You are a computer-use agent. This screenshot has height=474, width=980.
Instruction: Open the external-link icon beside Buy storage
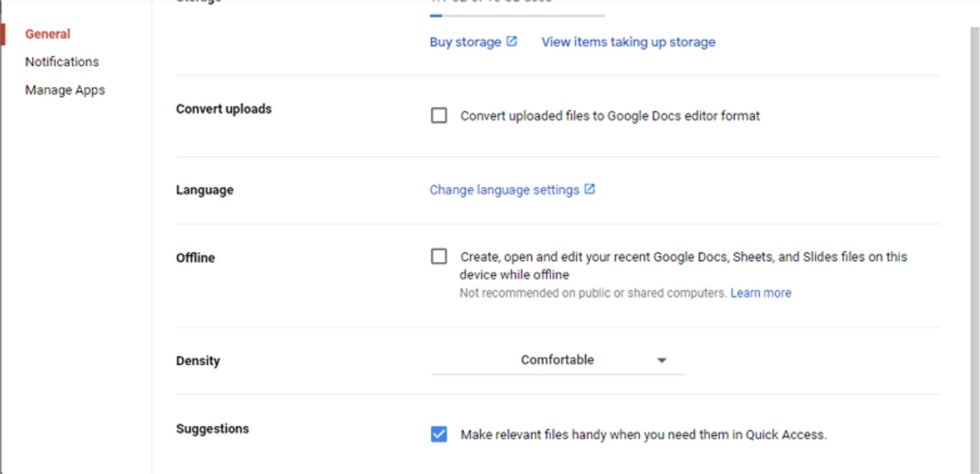[x=512, y=42]
